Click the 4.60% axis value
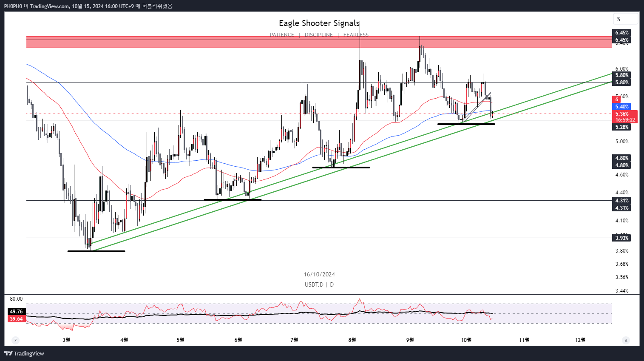This screenshot has height=361, width=644. [x=622, y=175]
